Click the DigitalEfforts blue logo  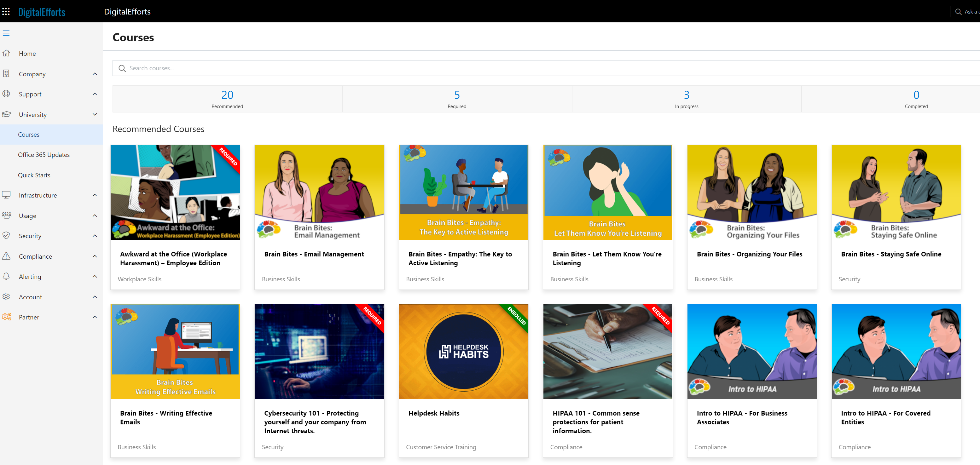point(42,12)
